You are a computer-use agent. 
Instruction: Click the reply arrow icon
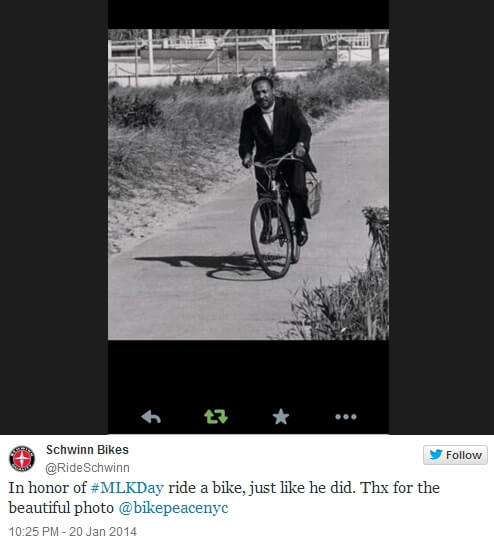pyautogui.click(x=151, y=417)
